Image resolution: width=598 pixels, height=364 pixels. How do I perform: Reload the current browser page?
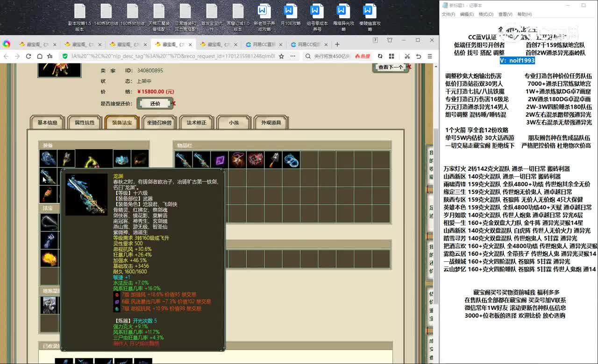tap(28, 56)
